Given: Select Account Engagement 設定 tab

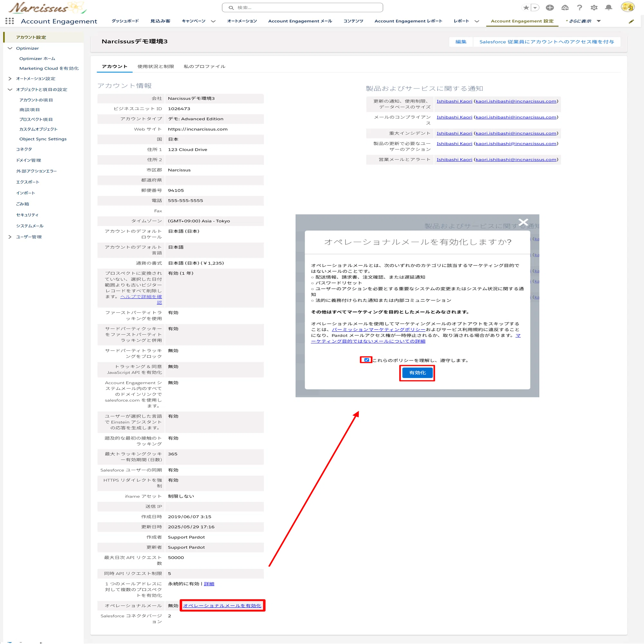Looking at the screenshot, I should (x=522, y=21).
